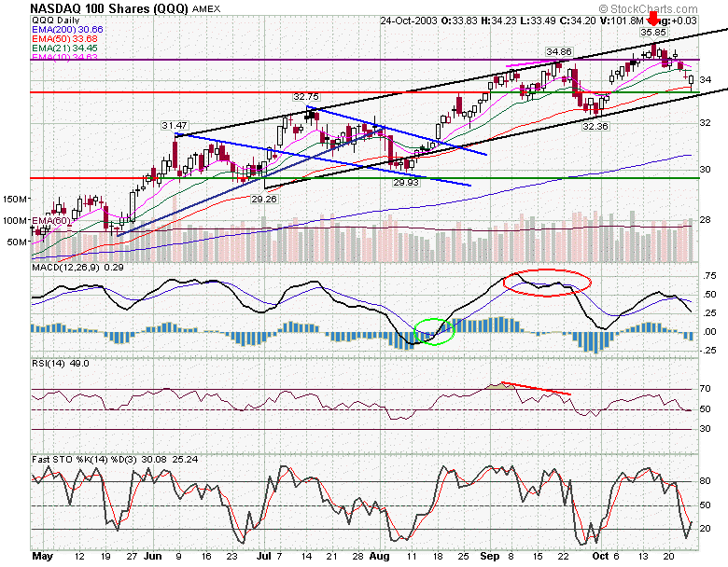The width and height of the screenshot is (728, 567).
Task: Click the low price L:33.49
Action: click(538, 21)
